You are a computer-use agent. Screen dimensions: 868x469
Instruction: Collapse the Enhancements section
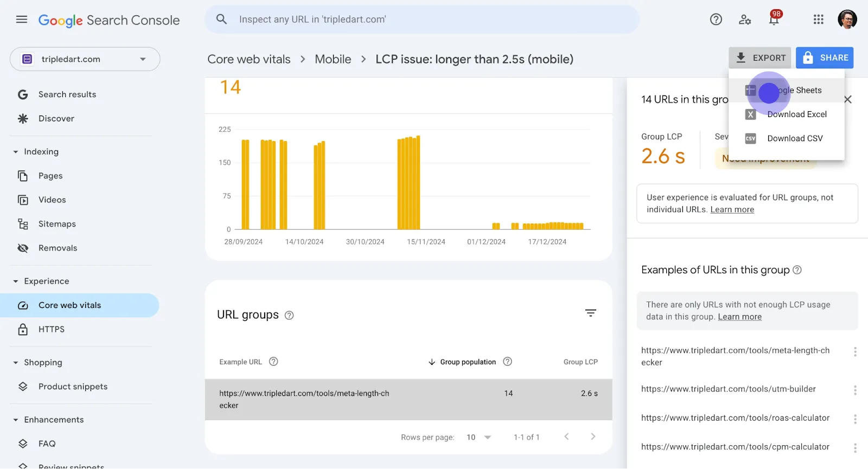(16, 420)
